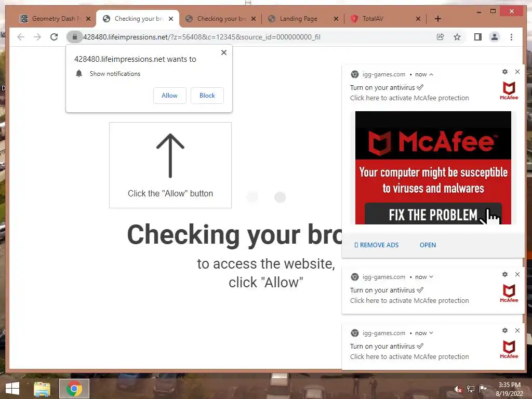This screenshot has width=532, height=399.
Task: Click the browser Forward arrow
Action: [x=37, y=37]
